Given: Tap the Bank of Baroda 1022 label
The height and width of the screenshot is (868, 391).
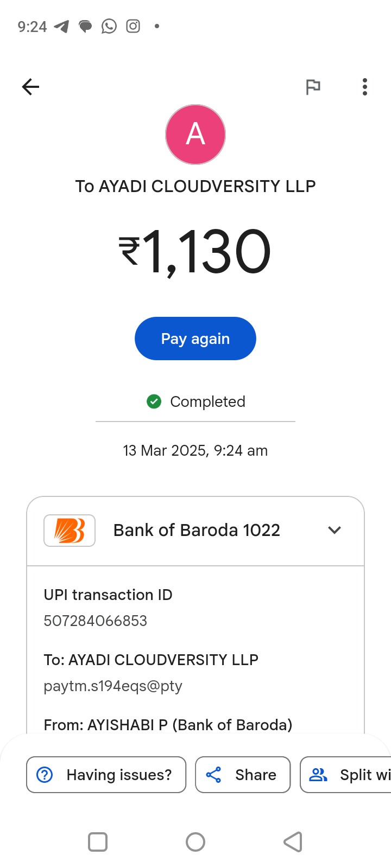Looking at the screenshot, I should (197, 530).
